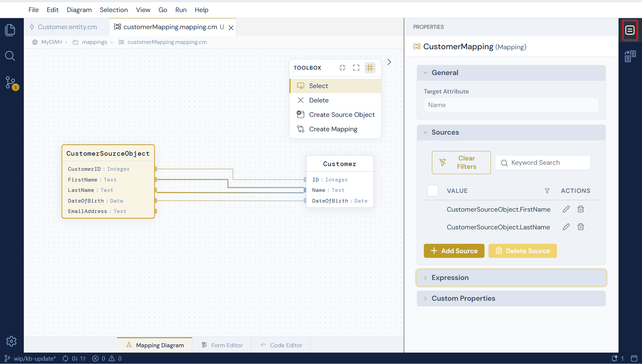Edit the CustomerSourceObject.LastName source
This screenshot has height=364, width=642.
(566, 227)
